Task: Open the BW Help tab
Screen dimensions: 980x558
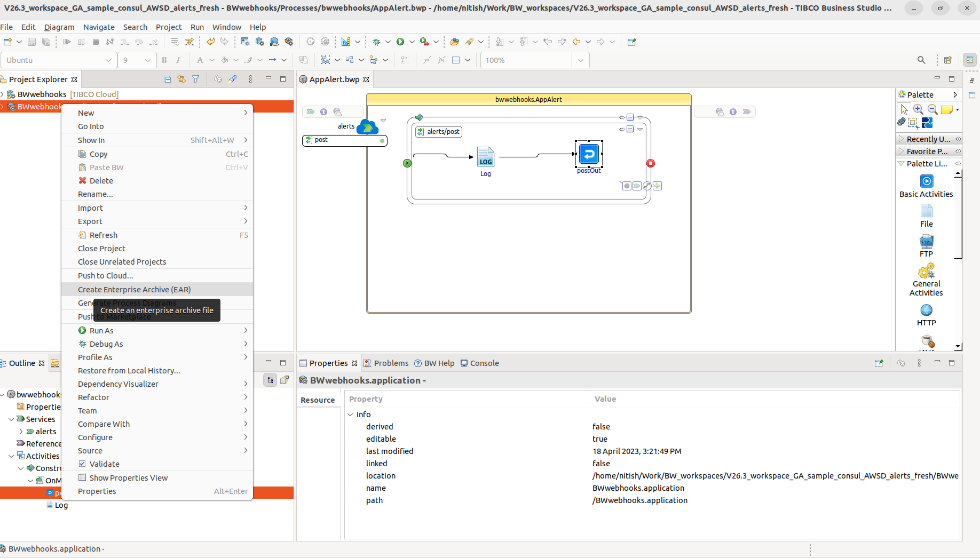Action: [434, 363]
